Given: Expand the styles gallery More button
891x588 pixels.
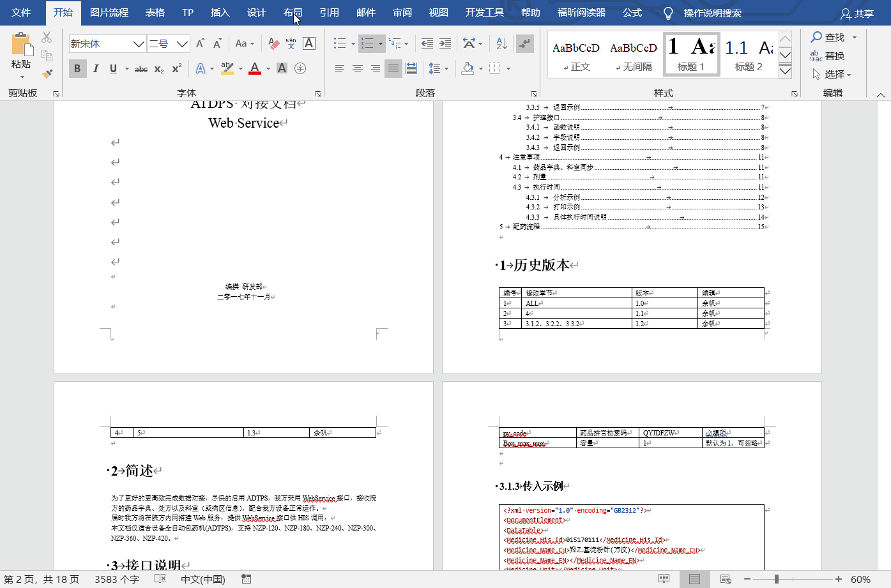Looking at the screenshot, I should coord(785,71).
